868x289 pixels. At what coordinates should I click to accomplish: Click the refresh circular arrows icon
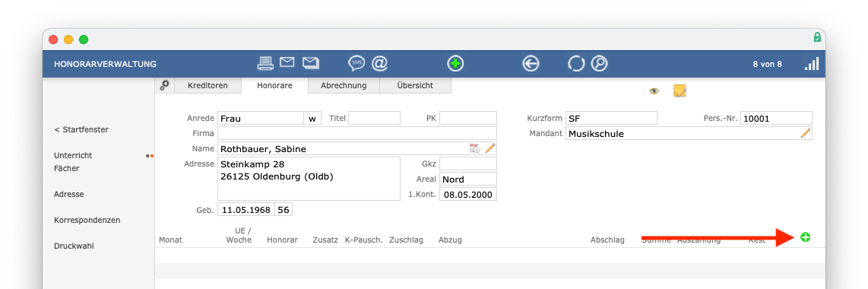[576, 64]
